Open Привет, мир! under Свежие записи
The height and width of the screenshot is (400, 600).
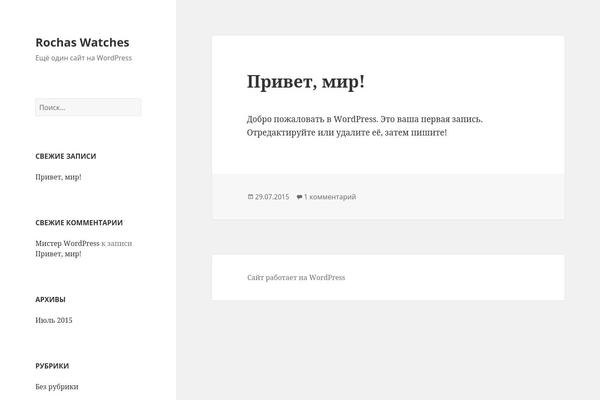[x=58, y=177]
